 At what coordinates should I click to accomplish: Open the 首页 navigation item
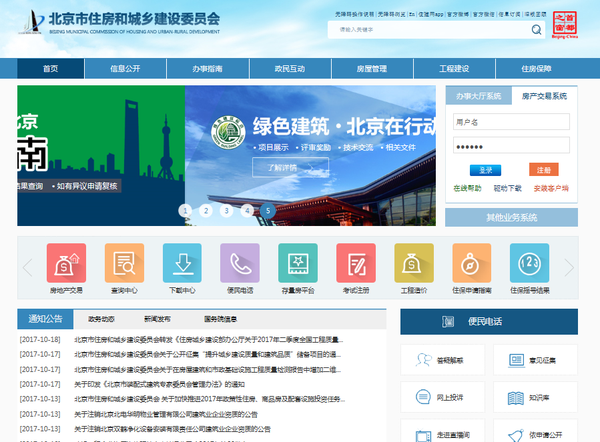[51, 69]
